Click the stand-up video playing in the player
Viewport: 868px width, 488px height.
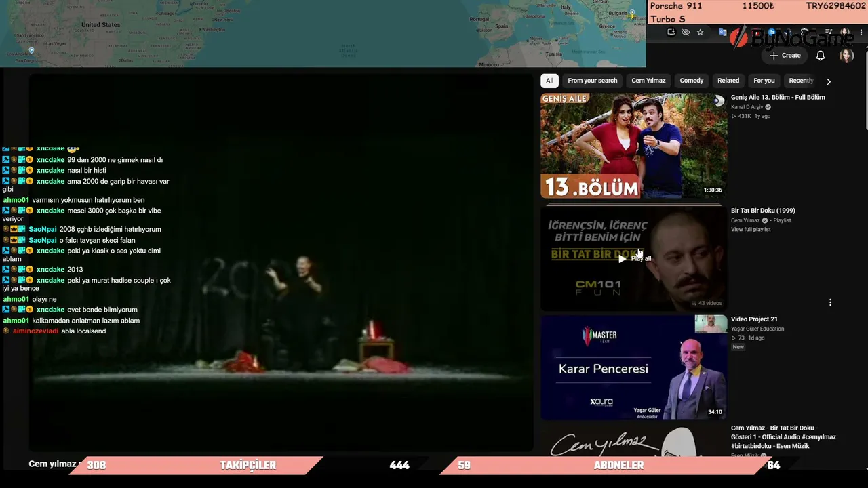(281, 262)
